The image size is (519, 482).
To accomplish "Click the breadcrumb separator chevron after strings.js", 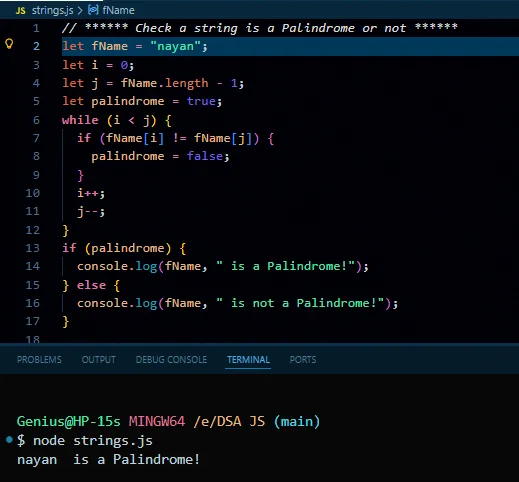I will click(80, 11).
